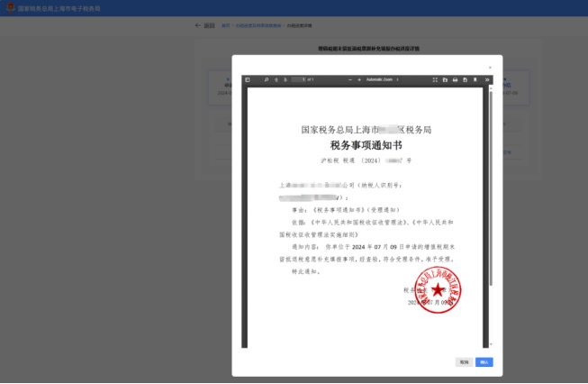Viewport: 588px width, 384px height.
Task: Zoom out of the PDF document
Action: (x=350, y=79)
